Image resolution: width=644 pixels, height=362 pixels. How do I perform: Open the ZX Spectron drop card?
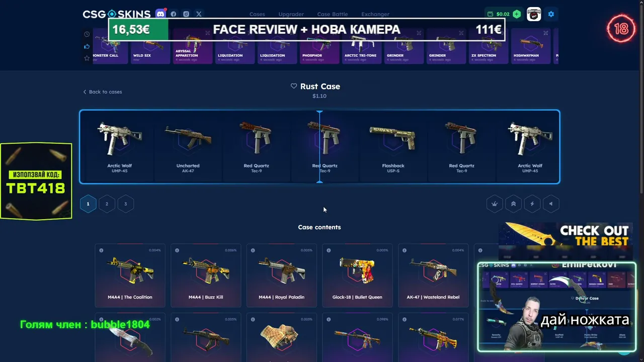pos(489,46)
